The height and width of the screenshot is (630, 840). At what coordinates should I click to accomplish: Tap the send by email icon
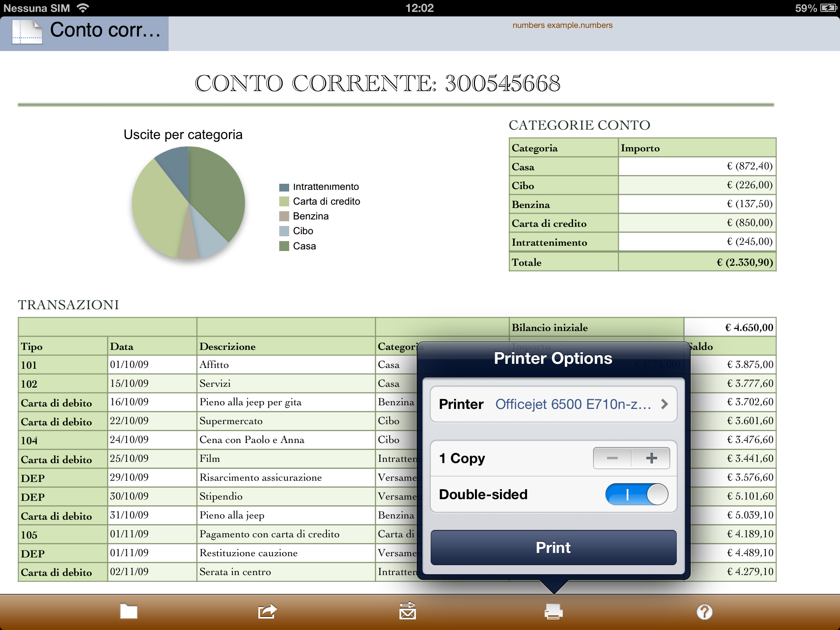(x=407, y=611)
